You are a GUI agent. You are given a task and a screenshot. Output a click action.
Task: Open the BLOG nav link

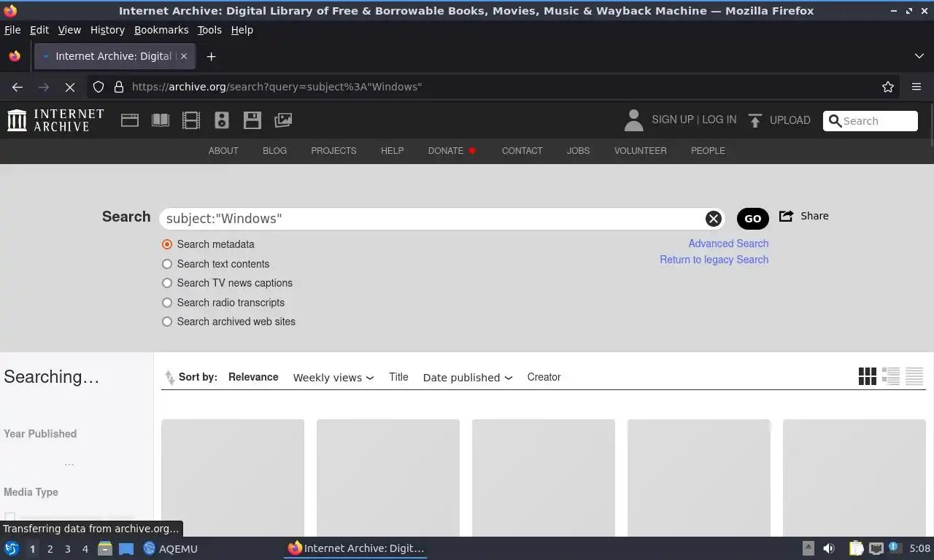[x=274, y=151]
